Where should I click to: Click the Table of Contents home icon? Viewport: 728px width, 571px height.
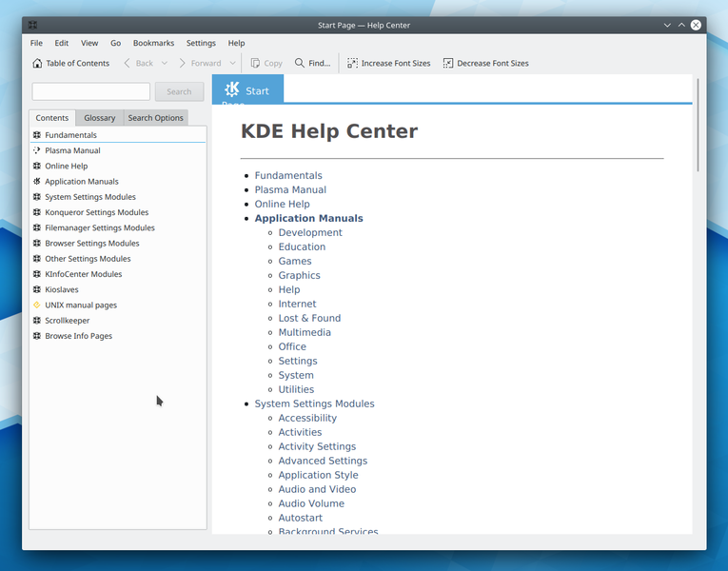(x=37, y=64)
